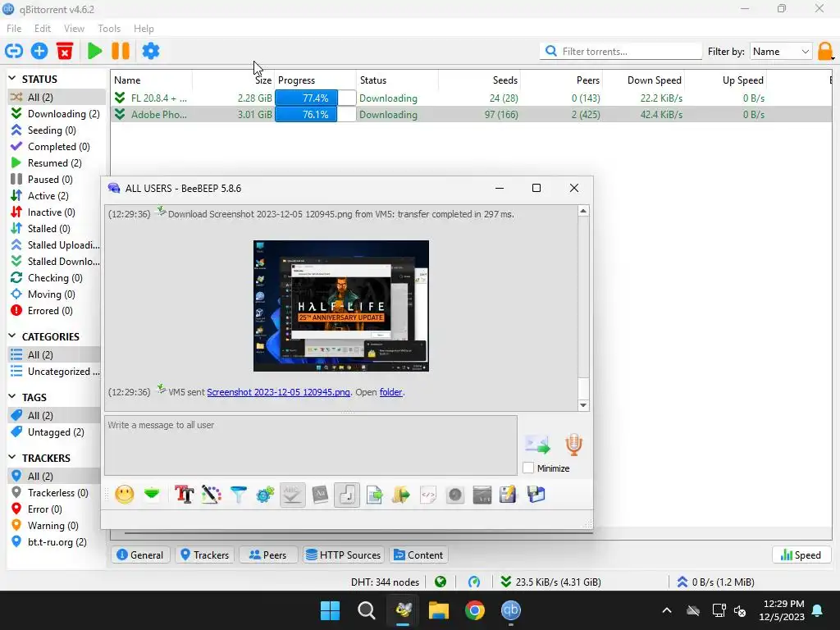Screen dimensions: 840x630
Task: Click BeeBEEP message filter funnel icon
Action: tap(239, 495)
